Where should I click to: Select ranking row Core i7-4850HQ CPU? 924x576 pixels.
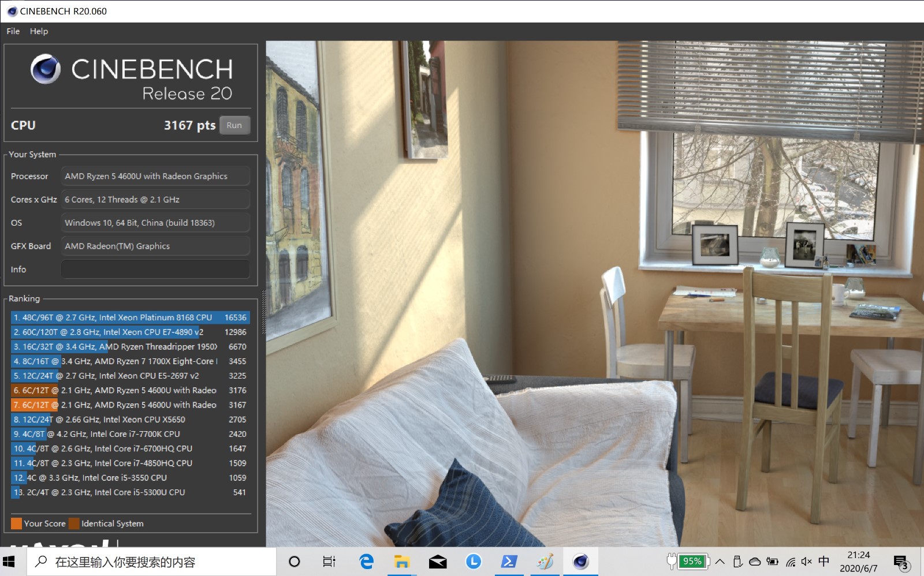click(x=131, y=463)
